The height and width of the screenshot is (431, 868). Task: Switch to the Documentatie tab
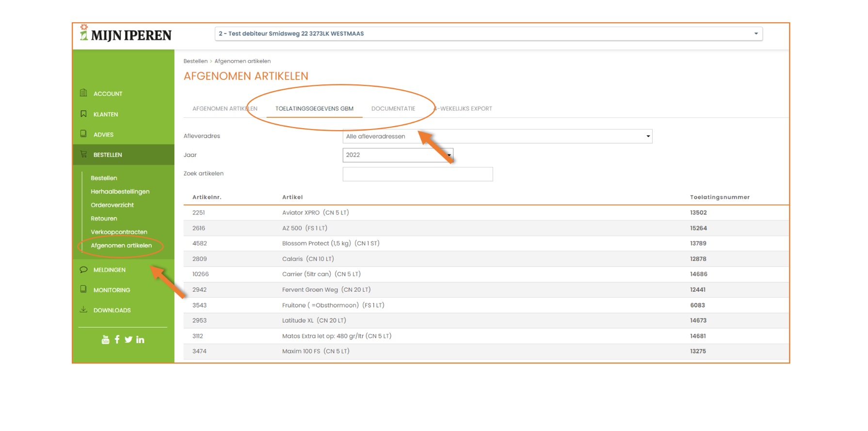pyautogui.click(x=393, y=109)
